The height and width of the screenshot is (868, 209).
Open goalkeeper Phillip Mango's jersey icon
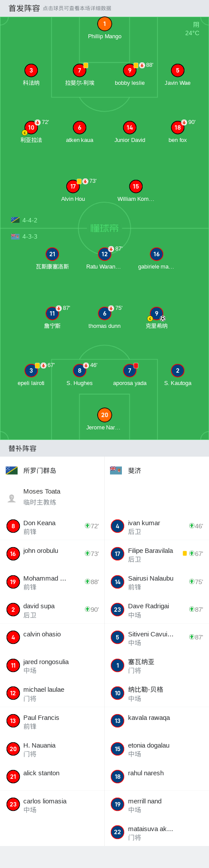coord(104,24)
